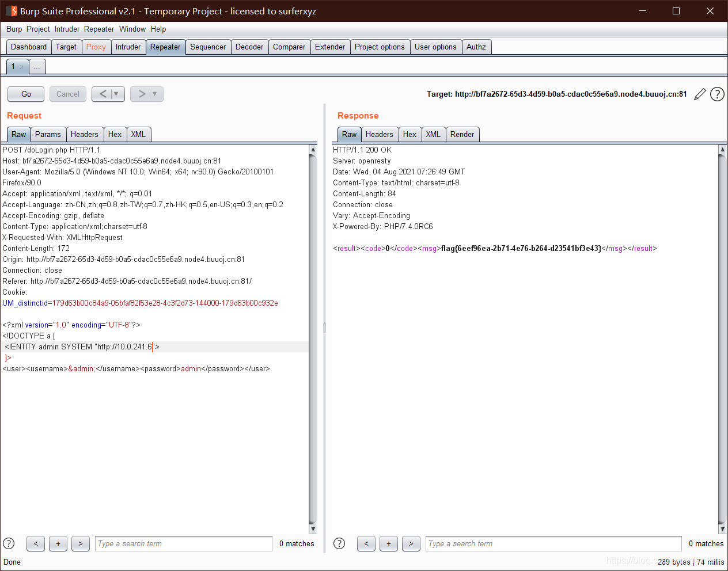Viewport: 728px width, 571px height.
Task: Open the Intruder menu
Action: tap(67, 29)
